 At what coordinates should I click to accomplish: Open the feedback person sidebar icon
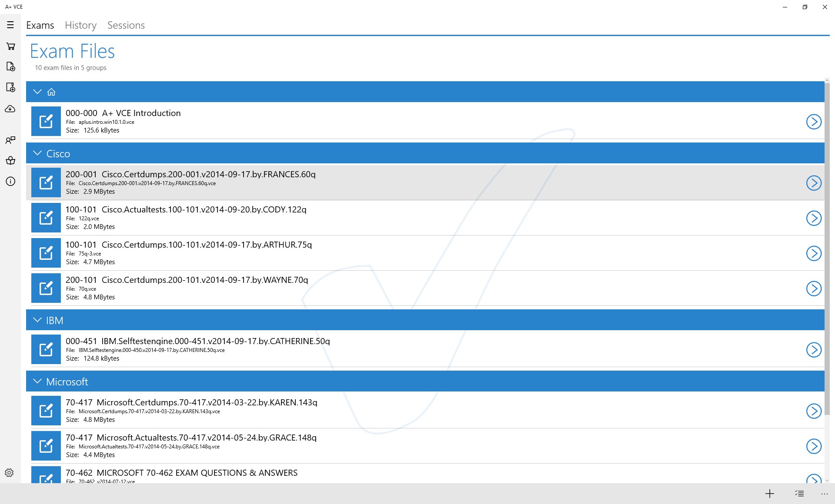click(10, 140)
